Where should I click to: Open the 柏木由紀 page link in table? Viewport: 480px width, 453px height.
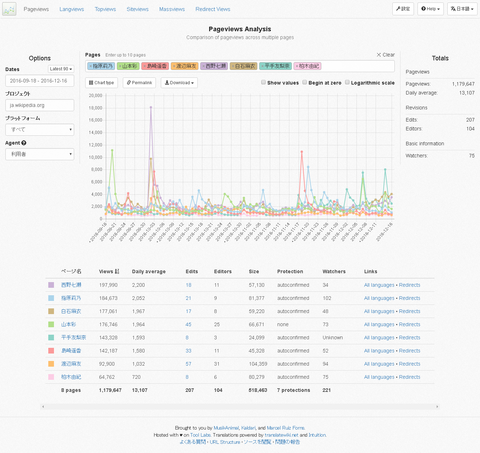pos(71,377)
